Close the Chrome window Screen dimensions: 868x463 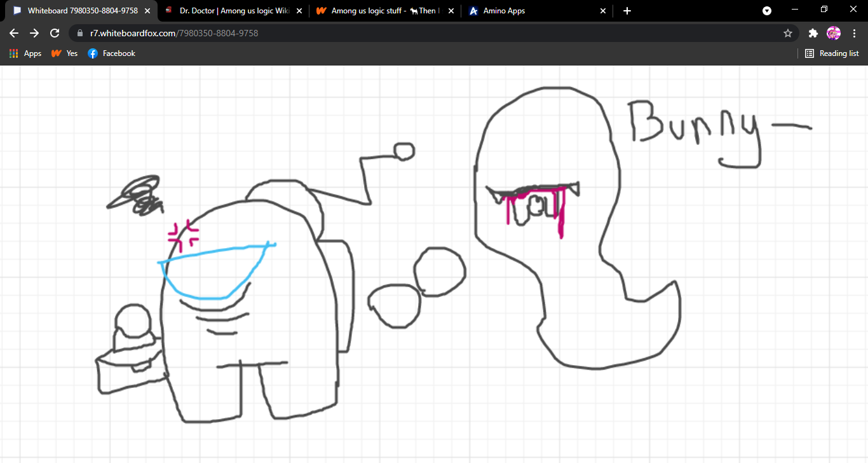853,10
